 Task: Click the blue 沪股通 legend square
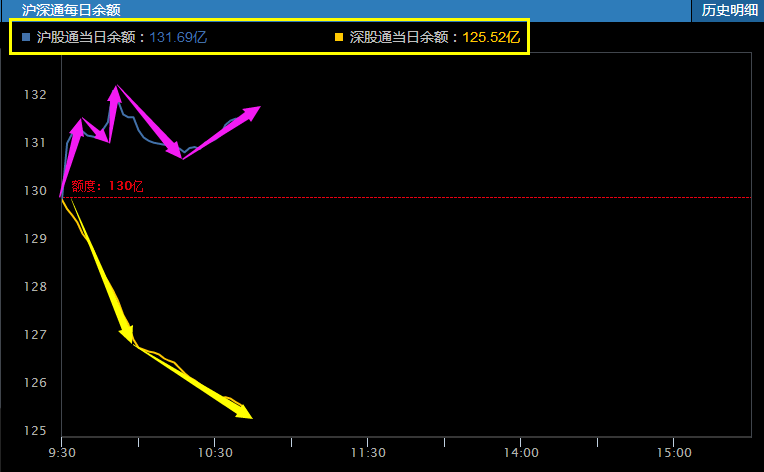pos(26,37)
